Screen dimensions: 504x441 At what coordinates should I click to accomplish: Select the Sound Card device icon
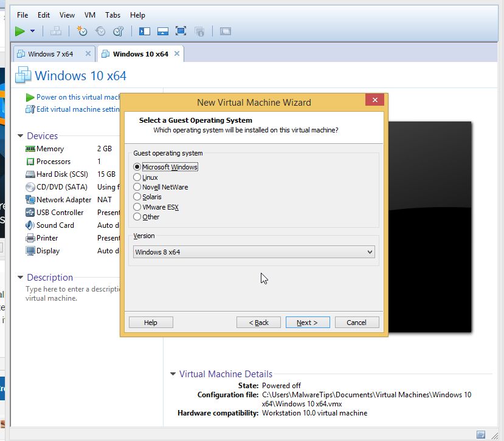click(30, 225)
